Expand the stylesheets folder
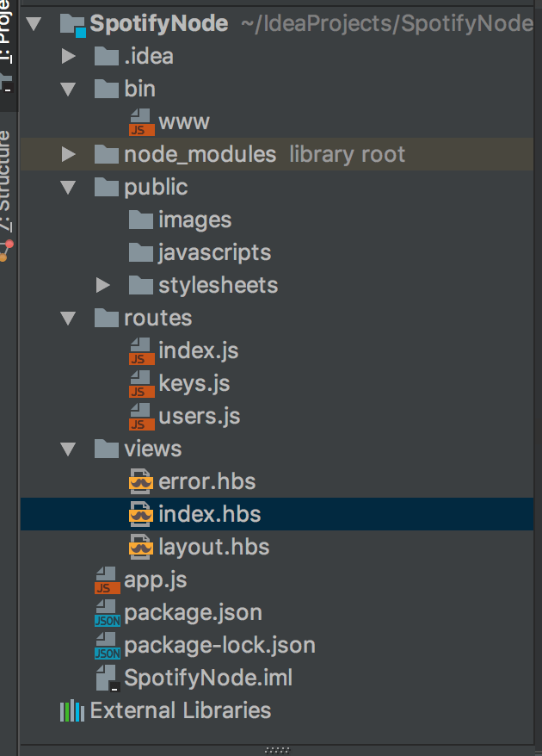The width and height of the screenshot is (542, 756). [103, 285]
